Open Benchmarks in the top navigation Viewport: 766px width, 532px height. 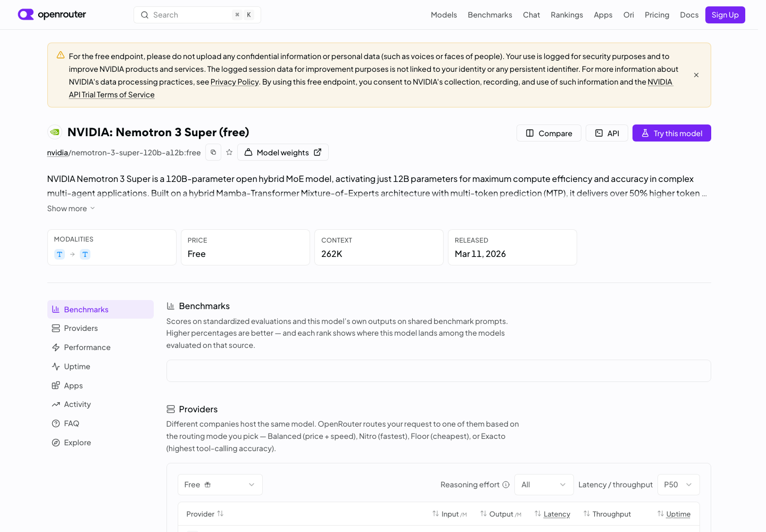[490, 15]
